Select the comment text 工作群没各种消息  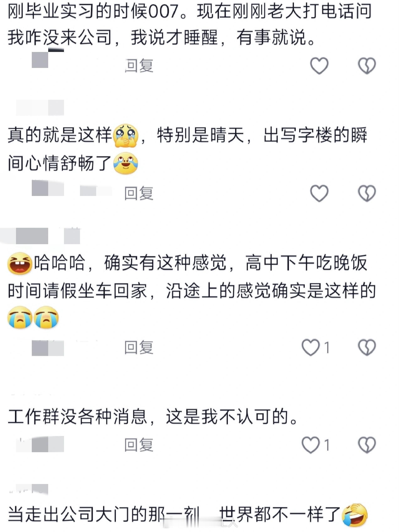[x=77, y=416]
